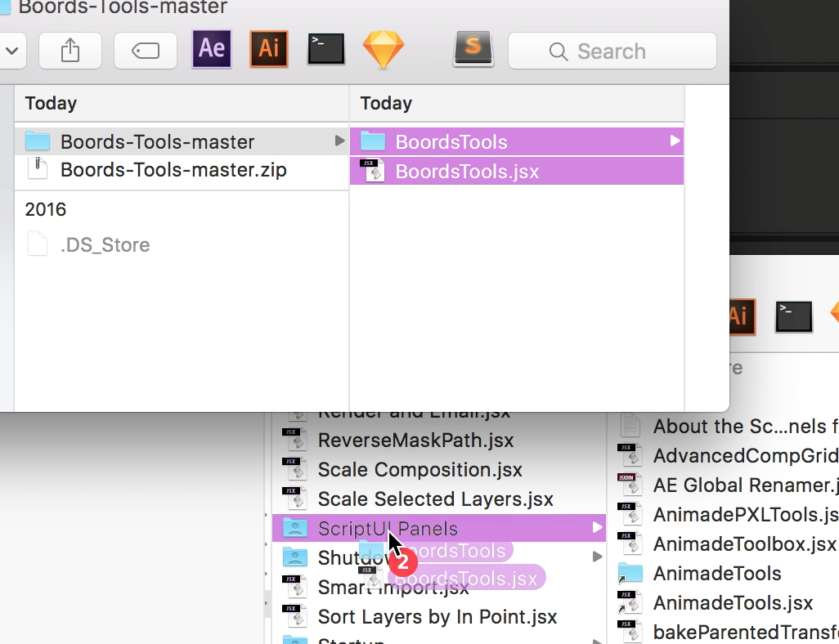The height and width of the screenshot is (644, 839).
Task: Select ScriptUI Panels folder in back window
Action: point(439,528)
